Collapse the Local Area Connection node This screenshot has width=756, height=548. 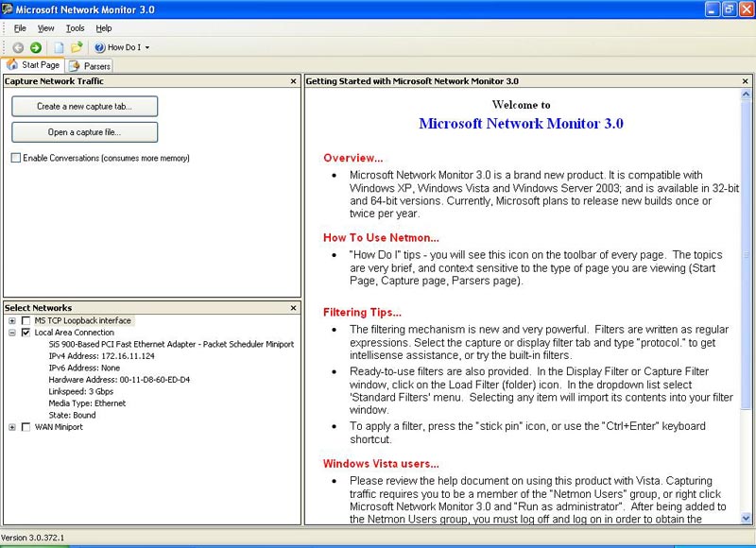[12, 333]
